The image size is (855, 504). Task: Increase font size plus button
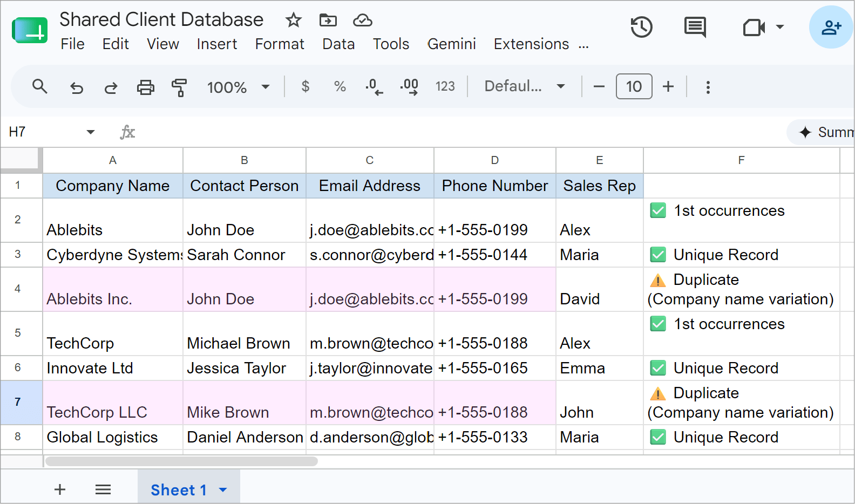pos(668,86)
